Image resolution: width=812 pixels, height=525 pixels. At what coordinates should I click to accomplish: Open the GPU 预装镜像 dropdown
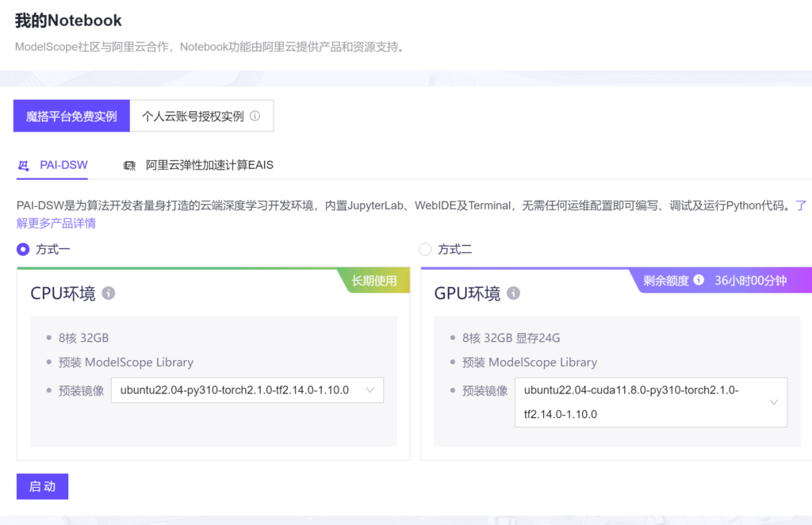[x=651, y=402]
